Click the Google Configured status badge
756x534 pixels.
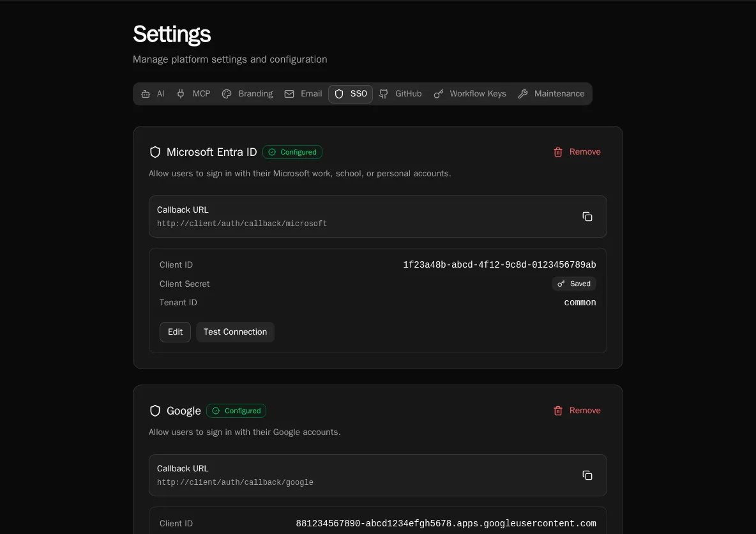point(236,411)
